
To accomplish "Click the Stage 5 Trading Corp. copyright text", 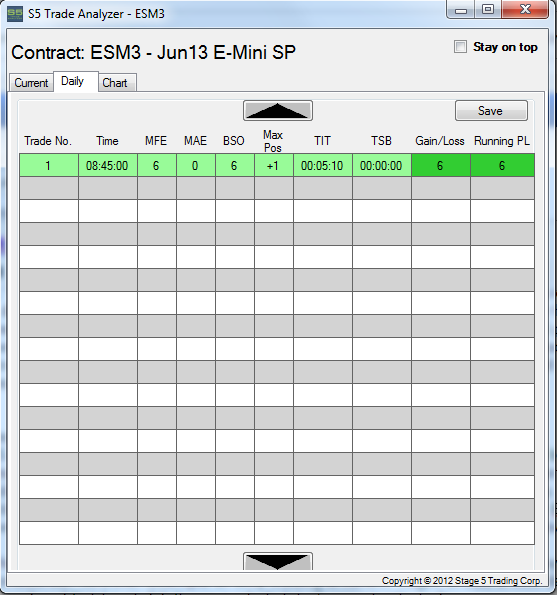I will [x=462, y=581].
